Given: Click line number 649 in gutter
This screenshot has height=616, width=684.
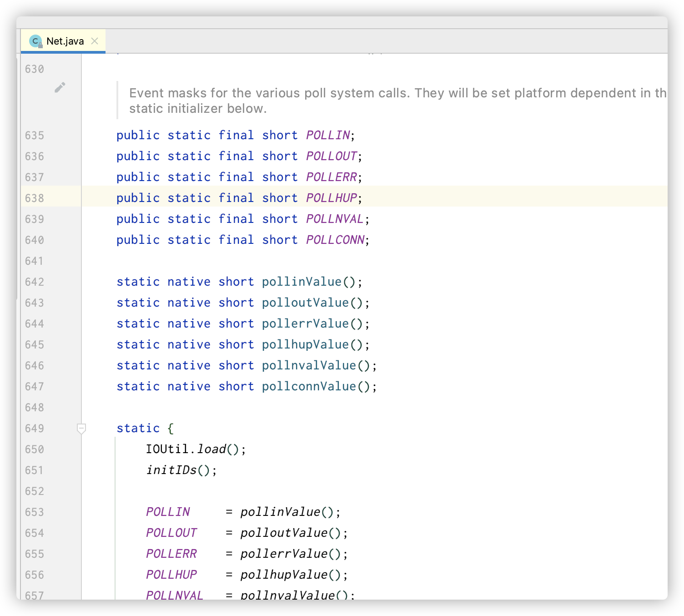Looking at the screenshot, I should point(35,428).
